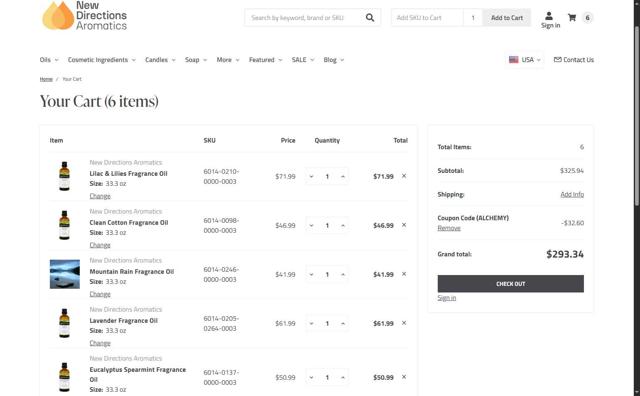Decrease quantity of Lavender Fragrance Oil

[311, 323]
